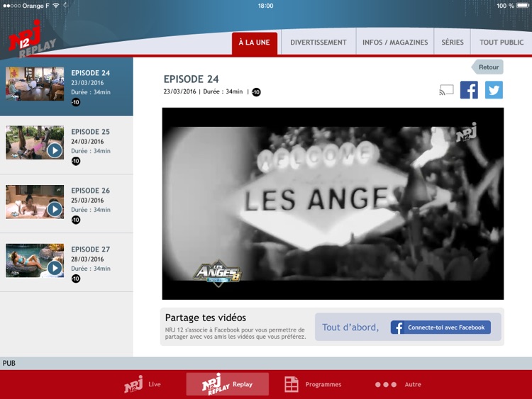532x399 pixels.
Task: Click the Tout d'abord, text
Action: [x=350, y=327]
